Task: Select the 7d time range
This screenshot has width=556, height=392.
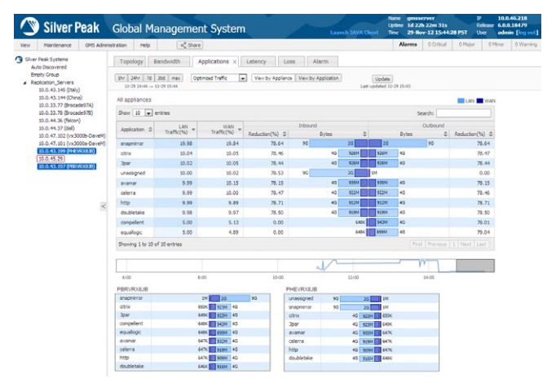Action: pyautogui.click(x=149, y=78)
